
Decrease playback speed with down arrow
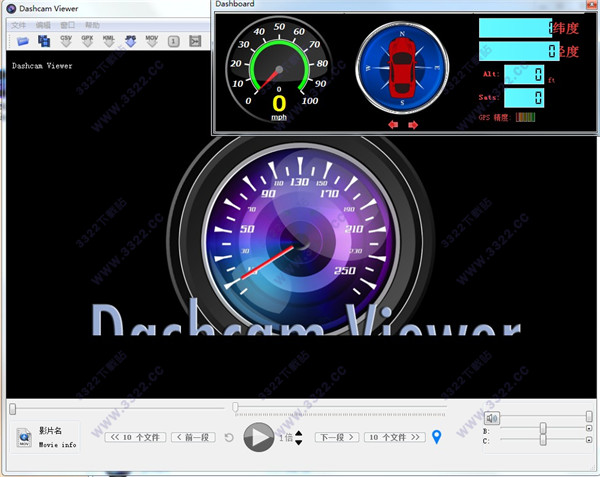tap(299, 442)
